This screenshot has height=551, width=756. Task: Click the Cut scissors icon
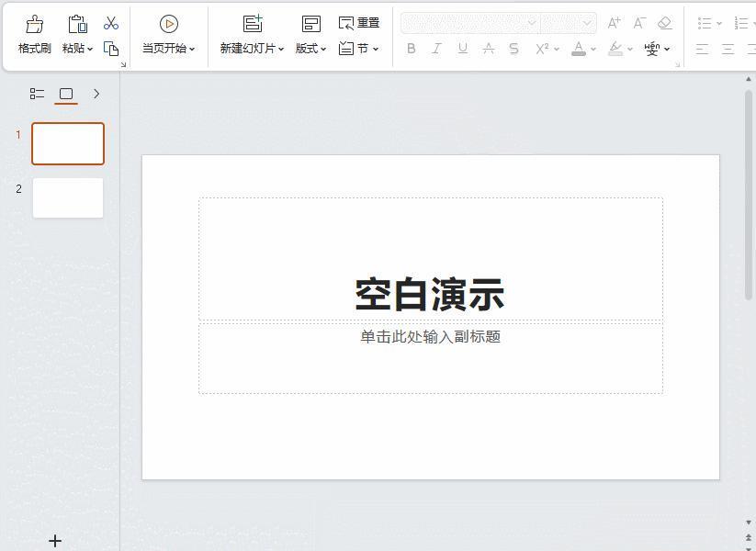(111, 23)
